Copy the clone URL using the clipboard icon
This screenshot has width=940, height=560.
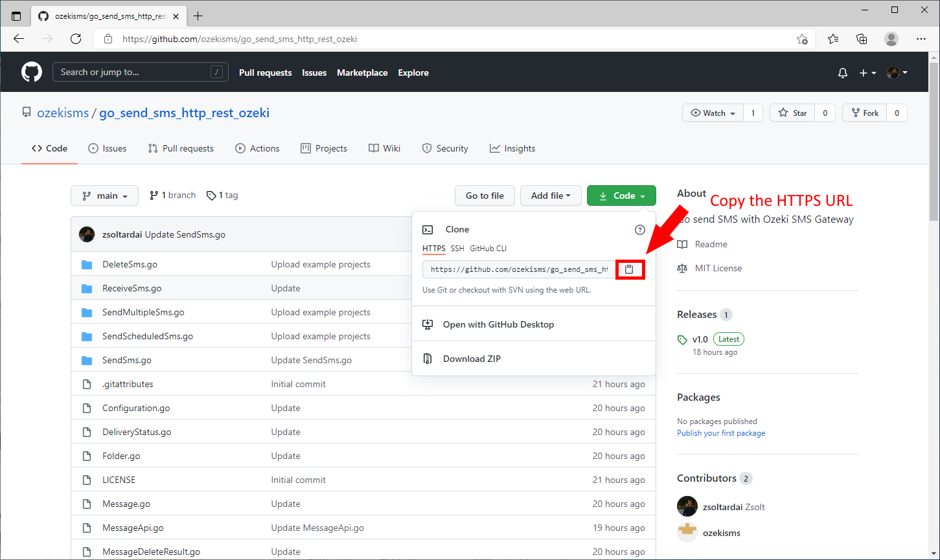pos(629,269)
